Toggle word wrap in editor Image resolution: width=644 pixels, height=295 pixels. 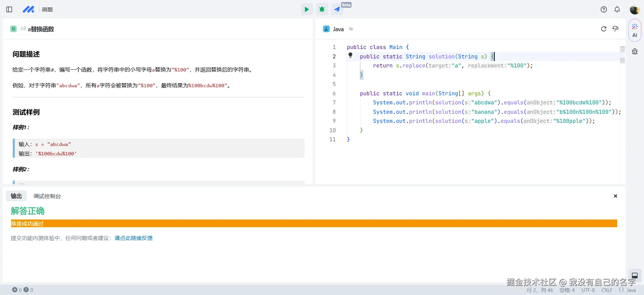pyautogui.click(x=615, y=29)
